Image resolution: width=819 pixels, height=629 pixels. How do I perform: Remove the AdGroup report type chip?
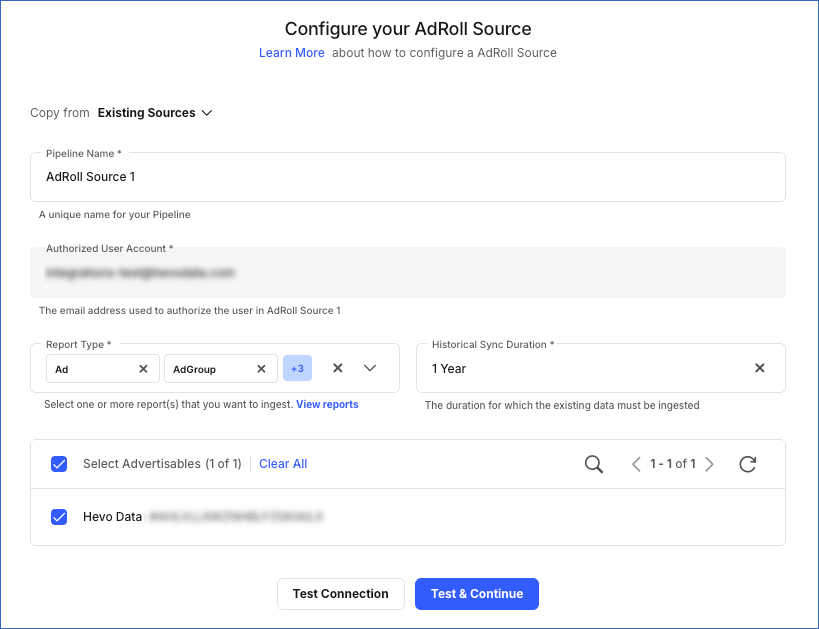[x=261, y=368]
